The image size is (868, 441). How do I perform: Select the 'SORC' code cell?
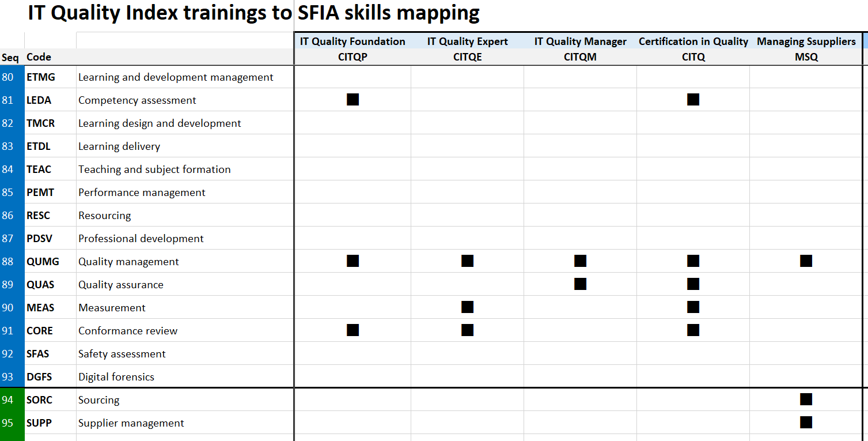[50, 400]
